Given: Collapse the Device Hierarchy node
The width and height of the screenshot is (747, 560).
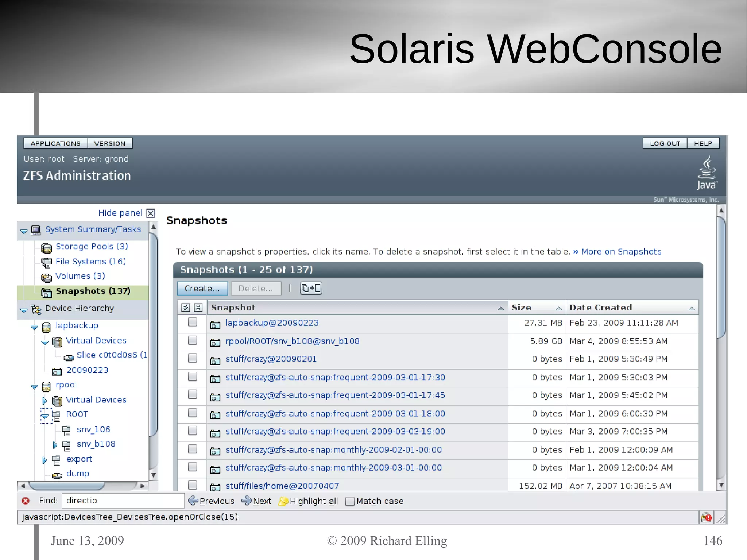Looking at the screenshot, I should coord(24,310).
